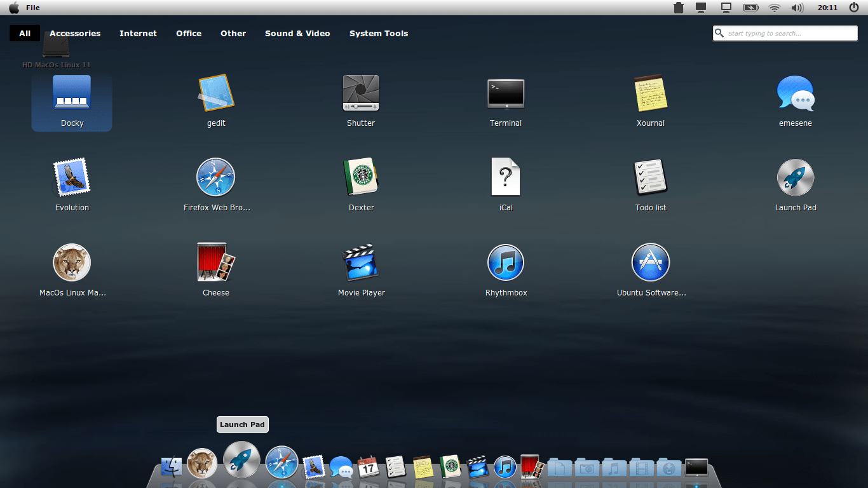Viewport: 868px width, 488px height.
Task: Click the magnifier icon in search box
Action: point(719,33)
